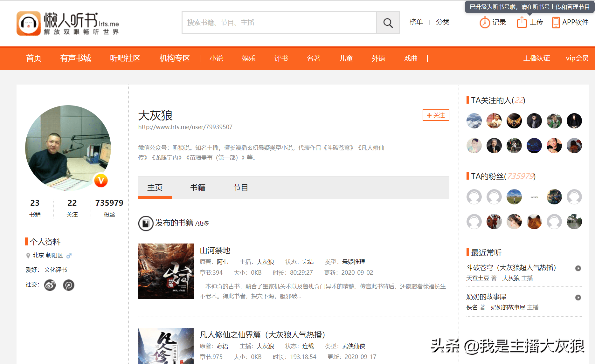595x364 pixels.
Task: Open the fox avatar in fans list
Action: click(x=534, y=222)
